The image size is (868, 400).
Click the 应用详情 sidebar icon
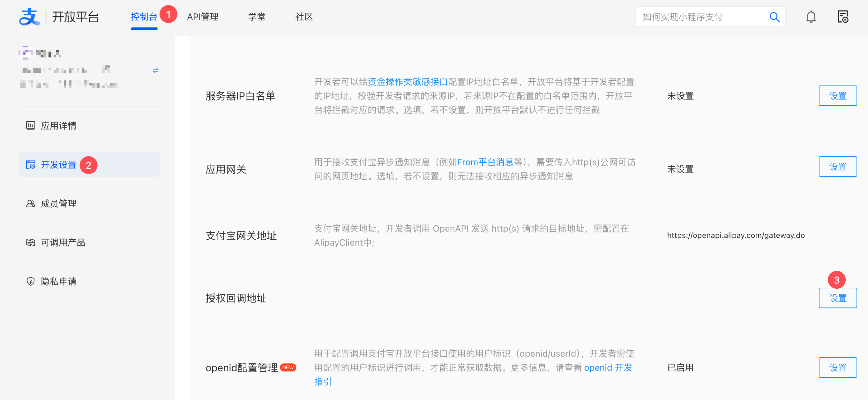click(31, 126)
